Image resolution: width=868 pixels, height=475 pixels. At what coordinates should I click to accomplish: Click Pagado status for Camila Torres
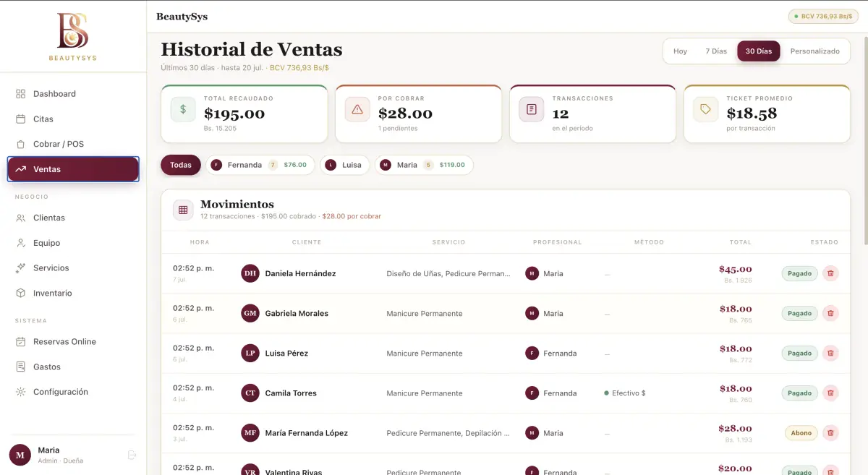coord(799,393)
